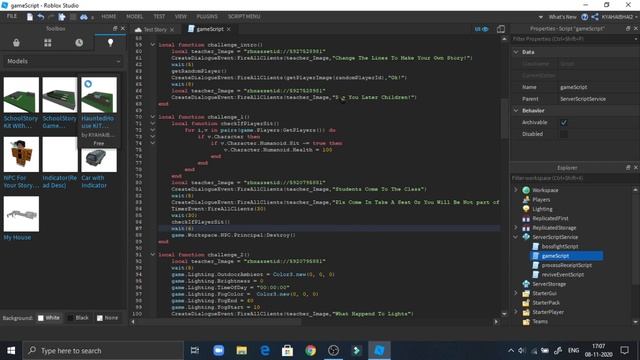Collapse the ServerScriptService tree node
Viewport: 640px width, 360px height.
(x=516, y=237)
